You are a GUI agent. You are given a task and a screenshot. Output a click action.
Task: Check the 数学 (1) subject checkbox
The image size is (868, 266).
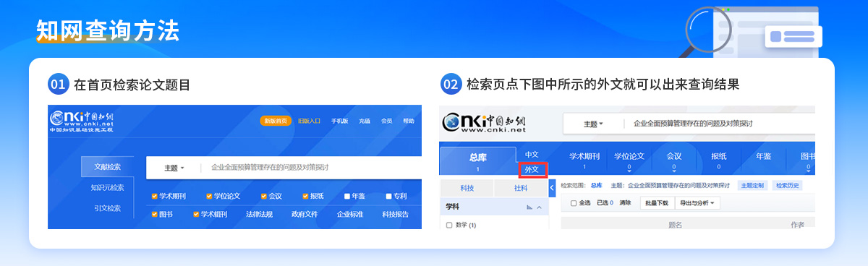(x=449, y=225)
